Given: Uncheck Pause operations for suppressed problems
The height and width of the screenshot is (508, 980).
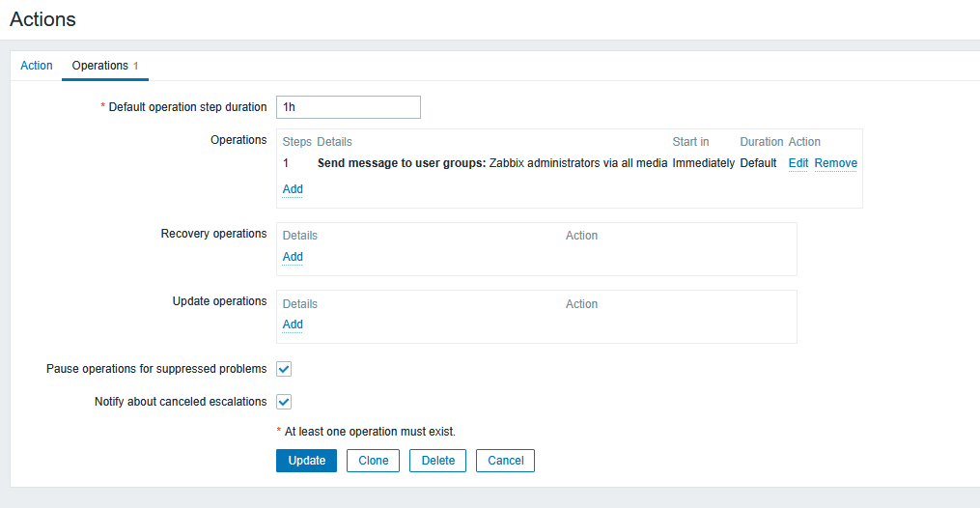Looking at the screenshot, I should 284,369.
